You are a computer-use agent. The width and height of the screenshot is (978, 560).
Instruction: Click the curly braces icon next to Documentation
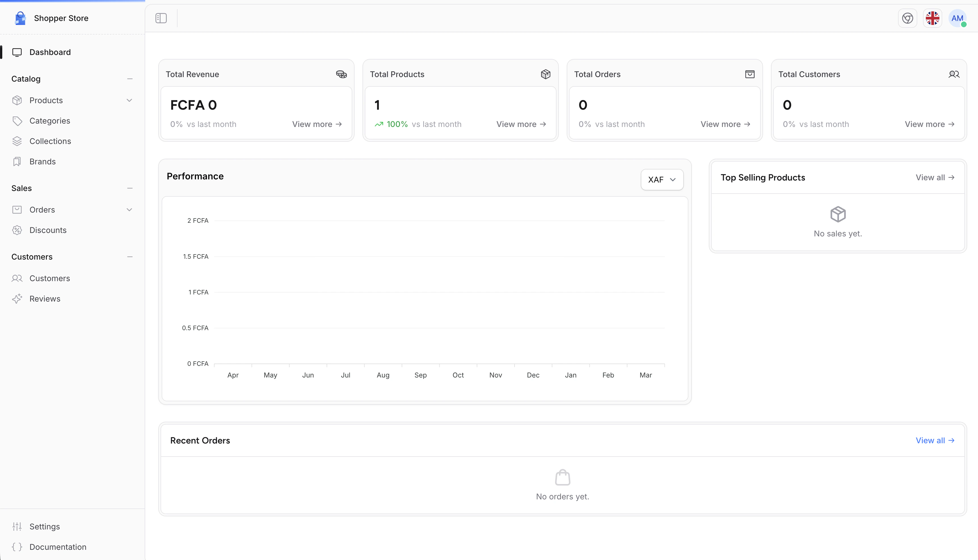tap(17, 546)
